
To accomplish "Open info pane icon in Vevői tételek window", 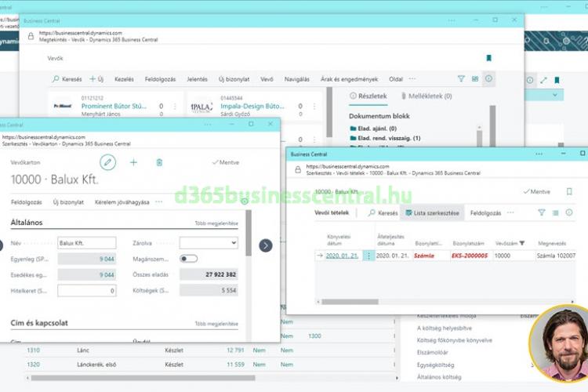I will click(x=570, y=212).
